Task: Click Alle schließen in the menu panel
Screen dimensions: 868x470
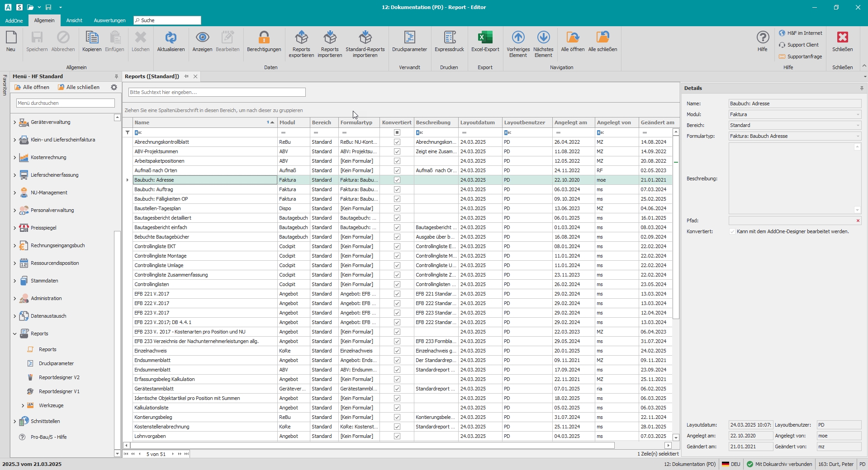Action: click(x=79, y=87)
